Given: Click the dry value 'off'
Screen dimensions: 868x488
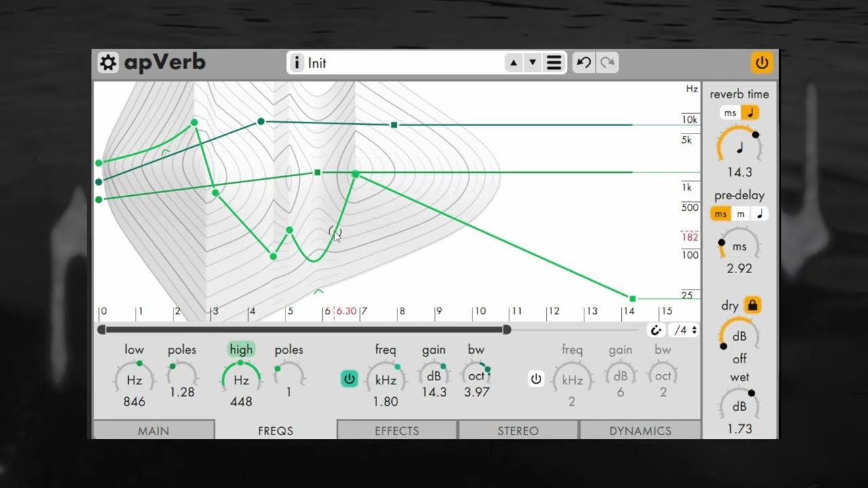Looking at the screenshot, I should [x=739, y=359].
